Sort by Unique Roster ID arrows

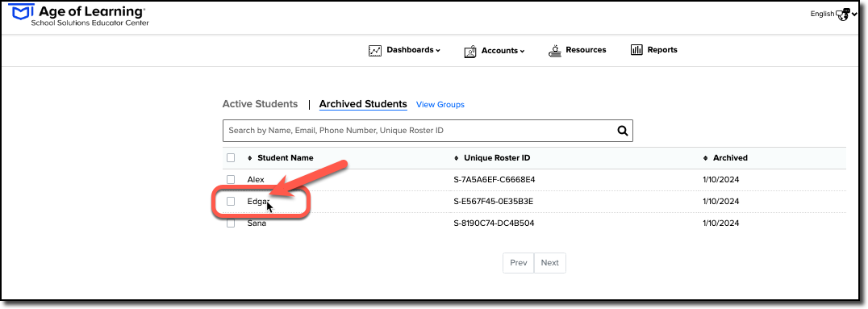coord(456,158)
